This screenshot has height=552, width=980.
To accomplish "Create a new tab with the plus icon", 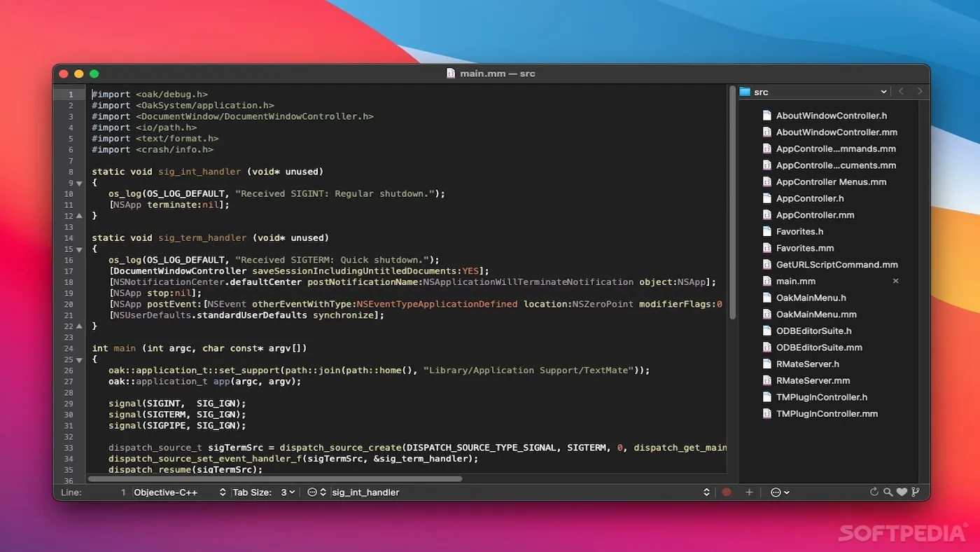I will point(749,492).
